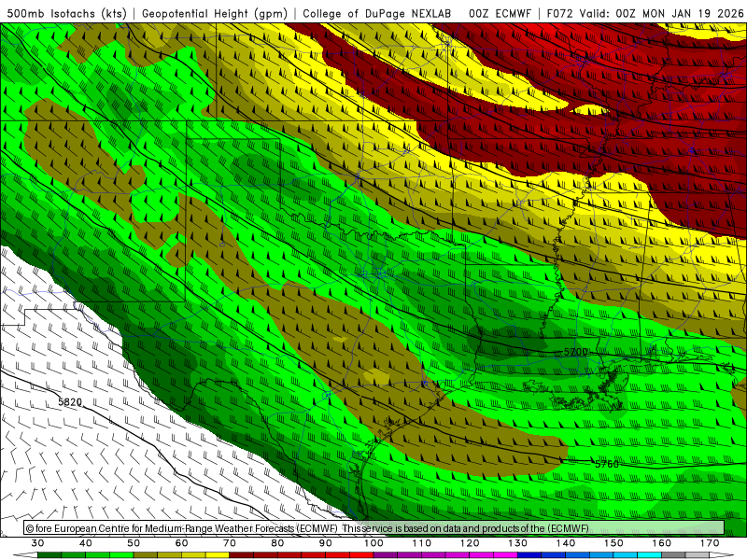
Task: Click the legend value 70
Action: tap(230, 543)
